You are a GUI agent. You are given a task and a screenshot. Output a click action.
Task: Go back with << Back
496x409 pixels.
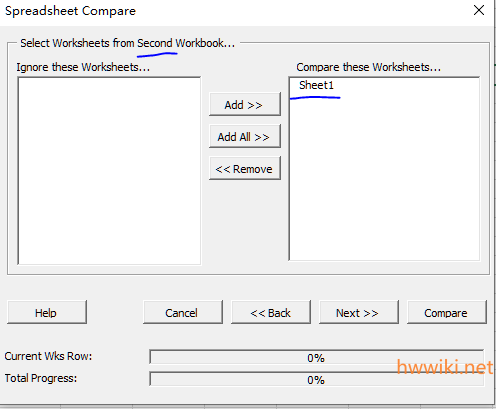point(271,313)
